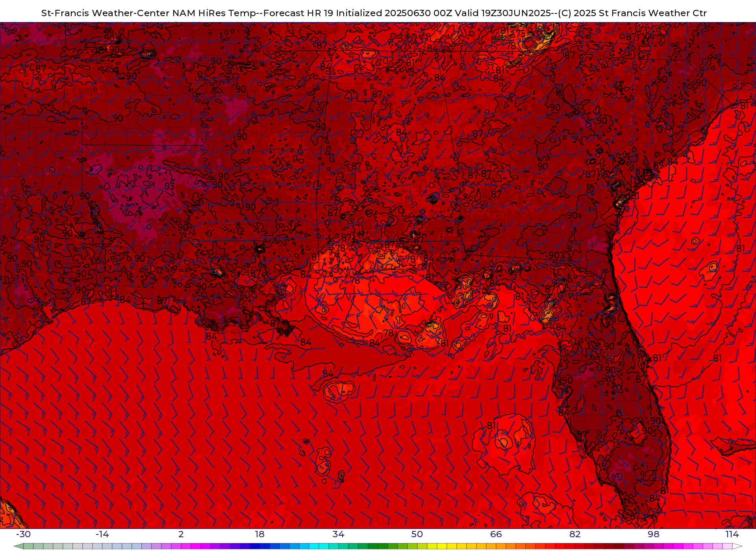756x551 pixels.
Task: Click the 34 label on the temperature scale
Action: tap(338, 534)
